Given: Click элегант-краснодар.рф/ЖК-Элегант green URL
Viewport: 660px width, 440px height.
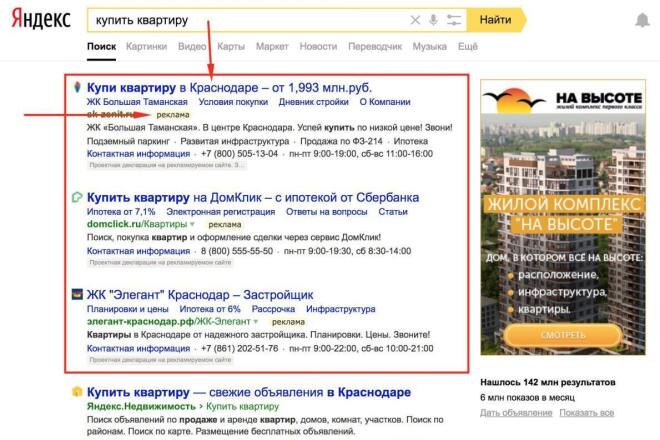Looking at the screenshot, I should point(168,321).
